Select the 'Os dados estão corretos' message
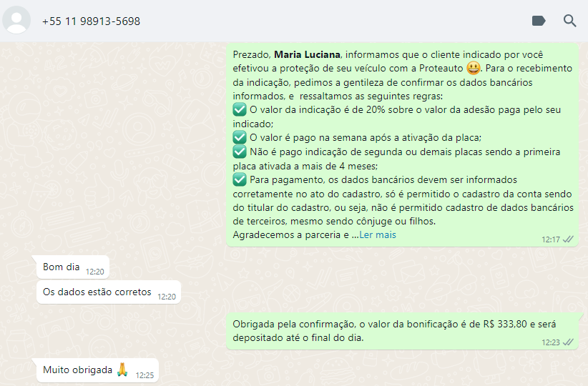This screenshot has width=588, height=386. [109, 292]
